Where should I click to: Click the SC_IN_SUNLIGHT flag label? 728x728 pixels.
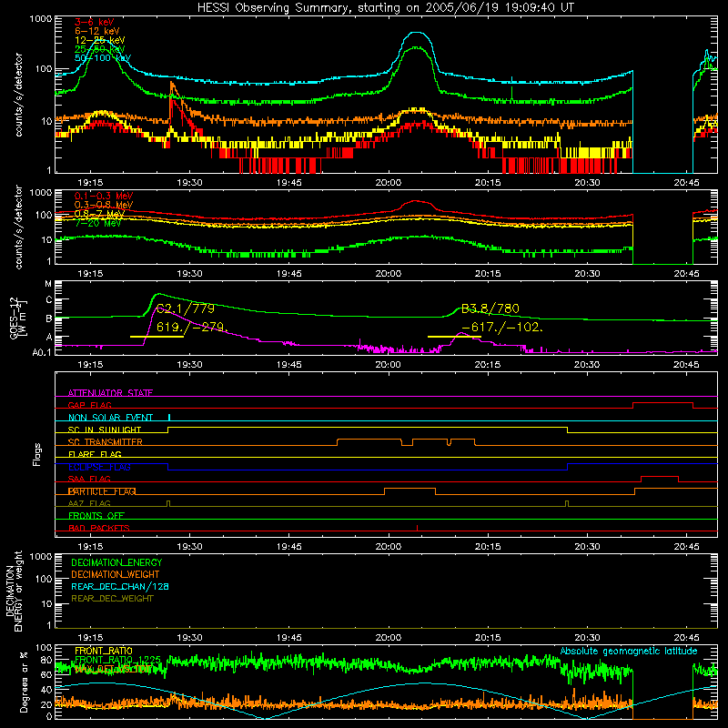click(x=105, y=430)
